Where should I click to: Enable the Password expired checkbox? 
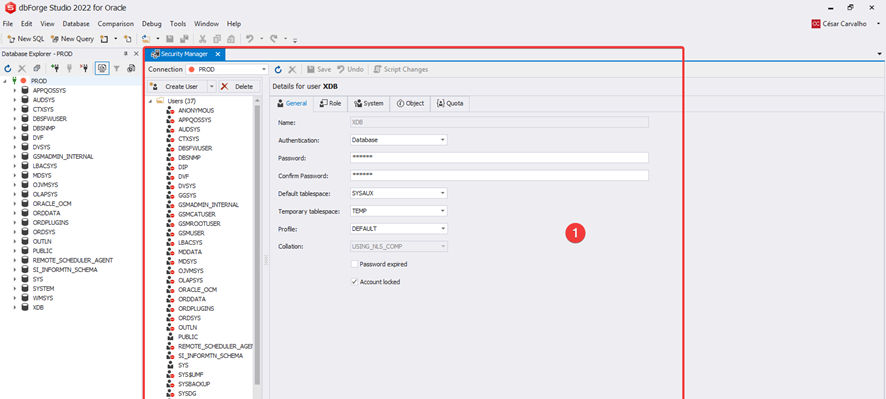click(x=354, y=264)
